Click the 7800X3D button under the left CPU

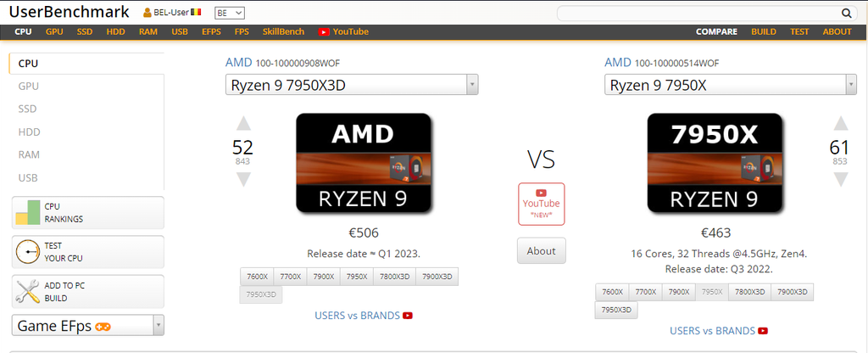[x=395, y=277]
